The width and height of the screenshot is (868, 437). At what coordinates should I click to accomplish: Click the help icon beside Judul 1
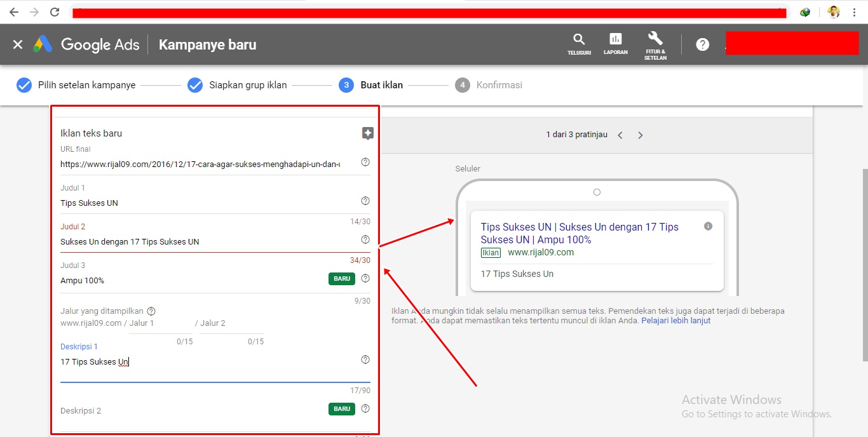[x=365, y=200]
